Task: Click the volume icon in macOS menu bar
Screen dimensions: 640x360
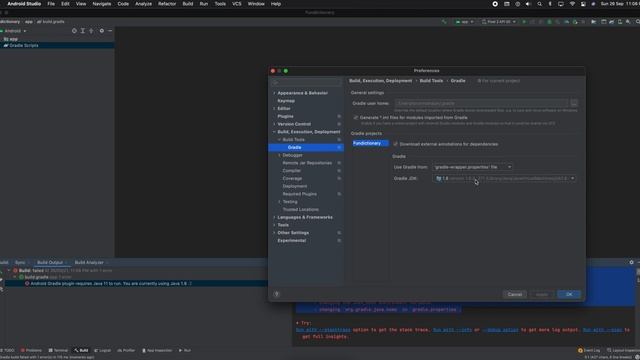Action: coord(528,4)
